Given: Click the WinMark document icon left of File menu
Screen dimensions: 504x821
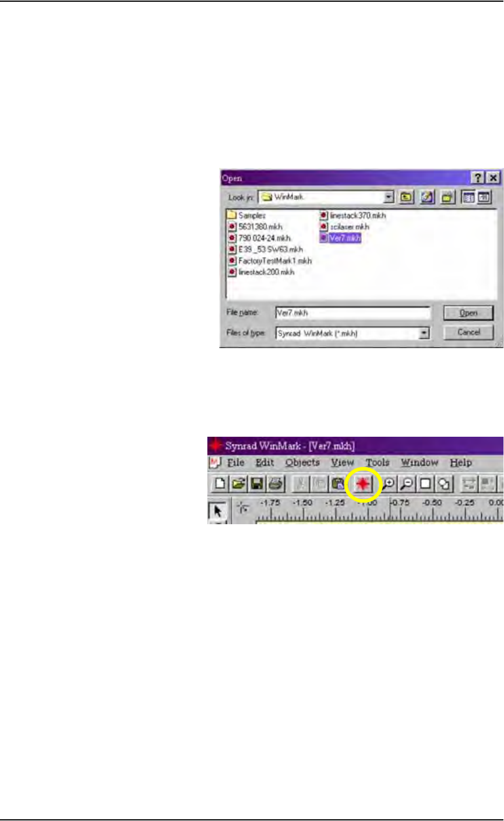Looking at the screenshot, I should (216, 463).
